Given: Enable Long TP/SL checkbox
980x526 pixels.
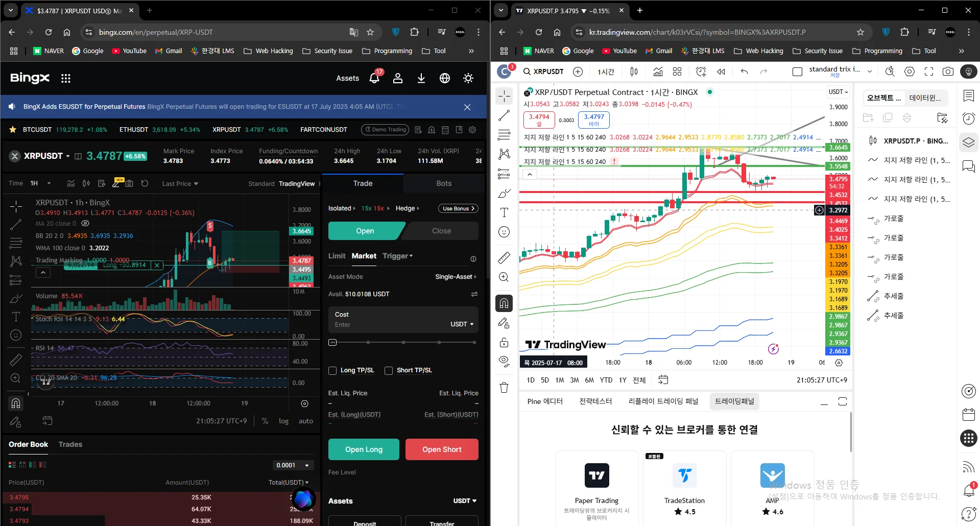Looking at the screenshot, I should tap(332, 371).
